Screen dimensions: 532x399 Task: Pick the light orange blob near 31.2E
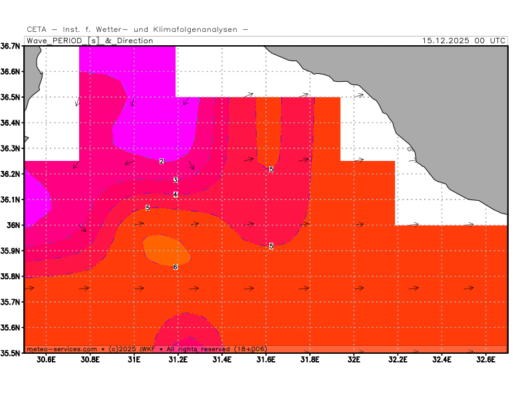coord(166,249)
